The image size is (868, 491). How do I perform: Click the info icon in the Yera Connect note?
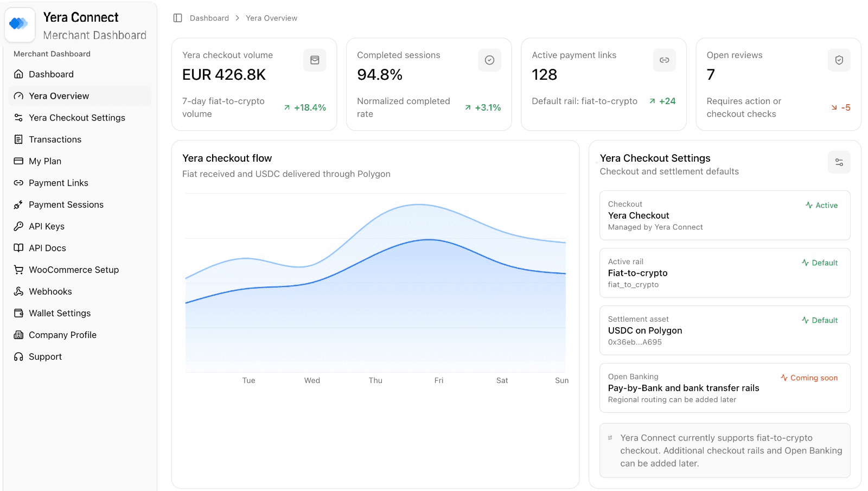click(610, 438)
